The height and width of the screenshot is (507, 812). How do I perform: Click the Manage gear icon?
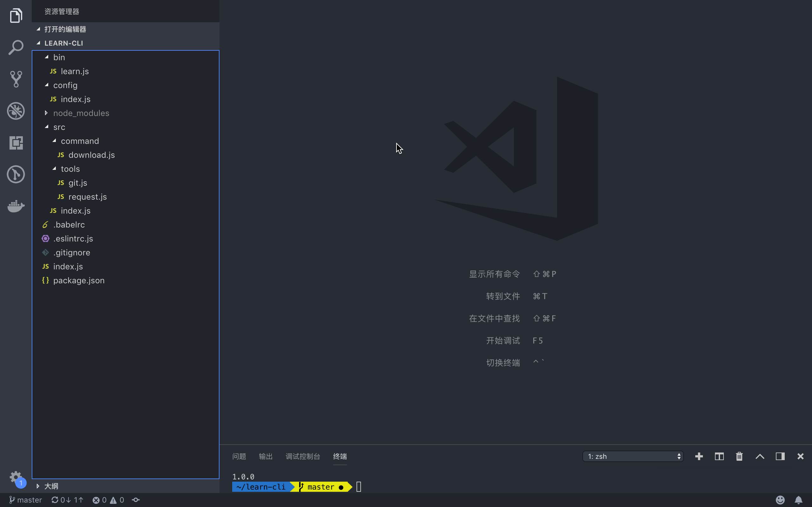click(x=16, y=477)
